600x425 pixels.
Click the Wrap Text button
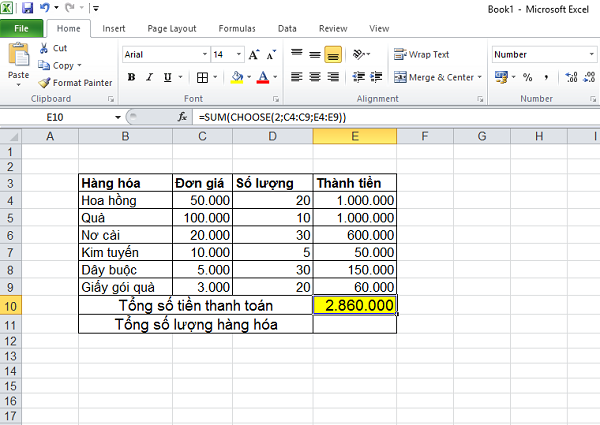pyautogui.click(x=421, y=55)
